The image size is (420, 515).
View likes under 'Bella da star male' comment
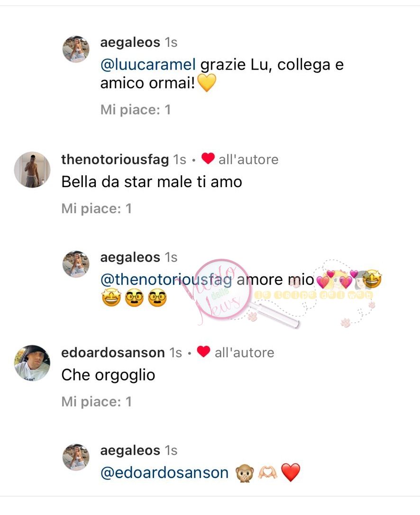point(97,209)
